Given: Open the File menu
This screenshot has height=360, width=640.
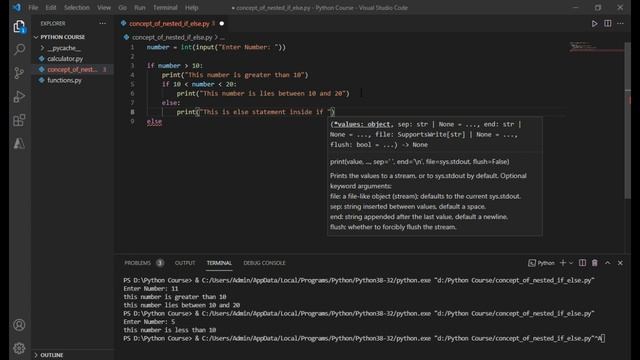Looking at the screenshot, I should (33, 7).
